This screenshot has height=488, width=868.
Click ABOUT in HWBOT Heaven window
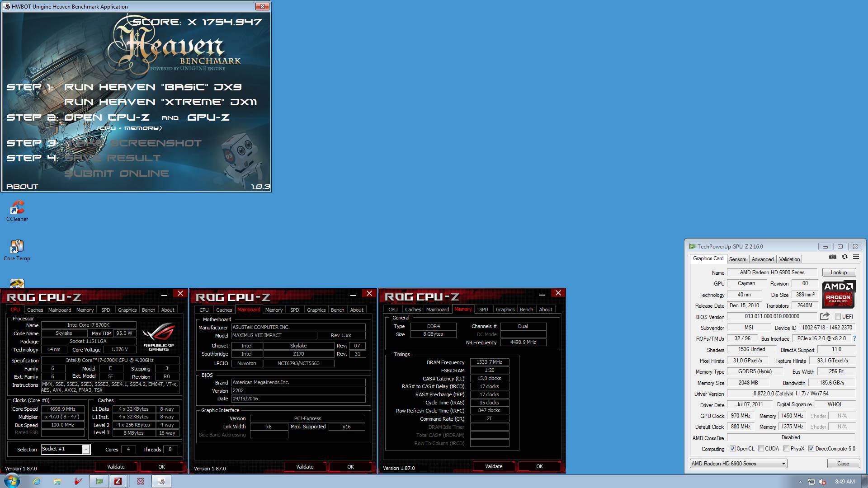tap(22, 187)
